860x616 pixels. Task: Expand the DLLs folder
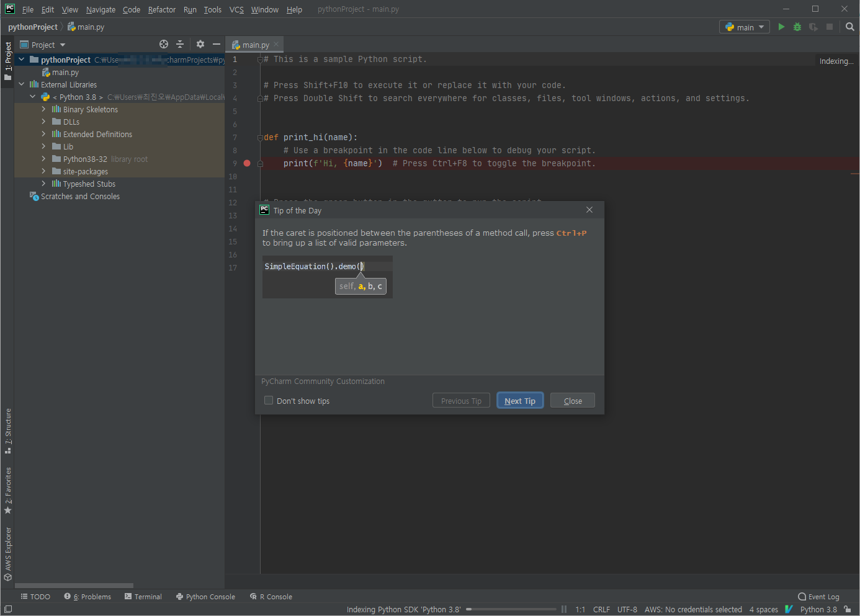(43, 122)
